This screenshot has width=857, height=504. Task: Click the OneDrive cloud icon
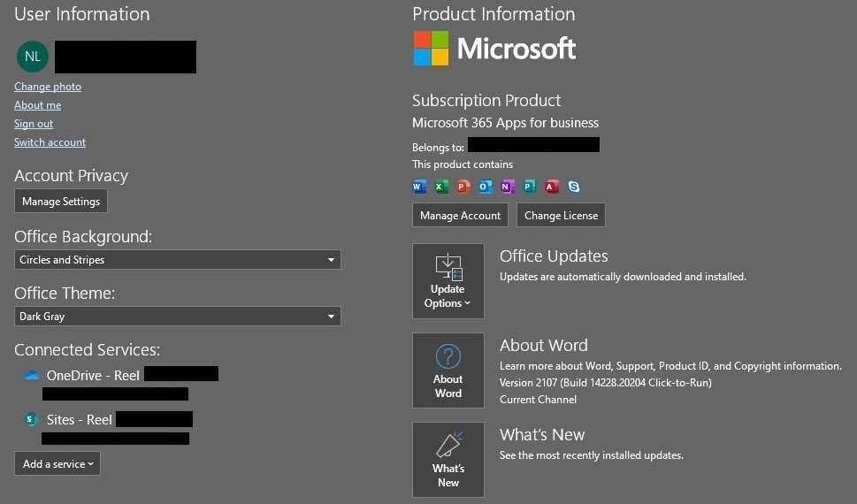point(32,376)
